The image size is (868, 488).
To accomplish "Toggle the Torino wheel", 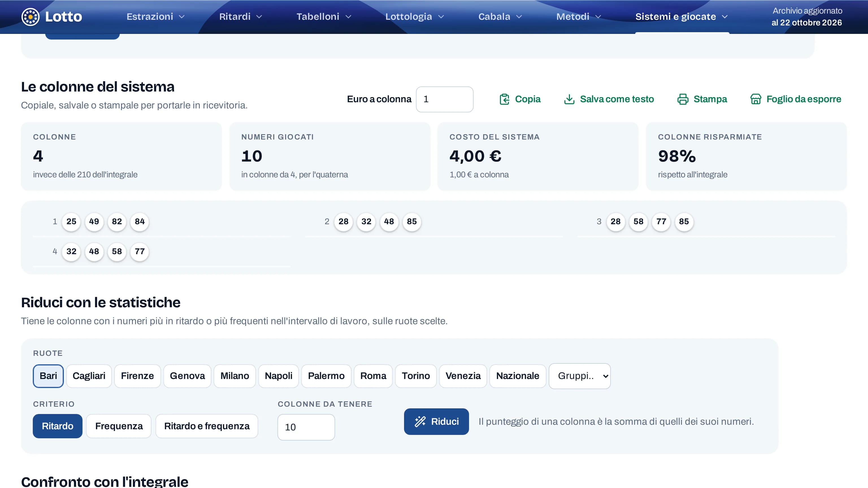I will pyautogui.click(x=416, y=376).
